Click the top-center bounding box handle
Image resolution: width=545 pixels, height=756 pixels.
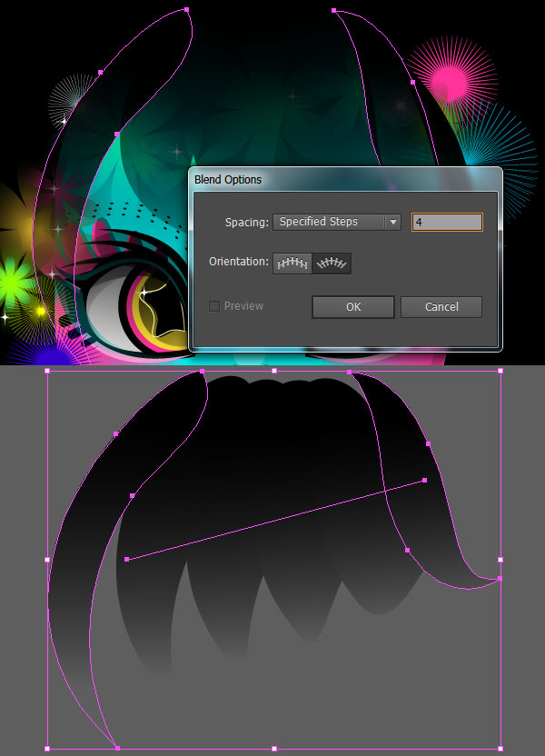(274, 371)
